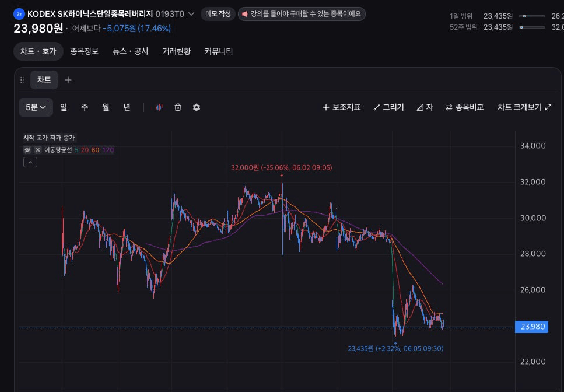Select the 자 ruler measurement tool
564x392 pixels.
tap(425, 107)
